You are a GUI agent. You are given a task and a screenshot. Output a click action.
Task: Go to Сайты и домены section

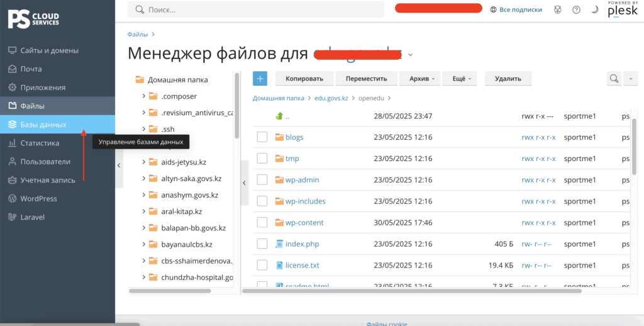point(49,50)
